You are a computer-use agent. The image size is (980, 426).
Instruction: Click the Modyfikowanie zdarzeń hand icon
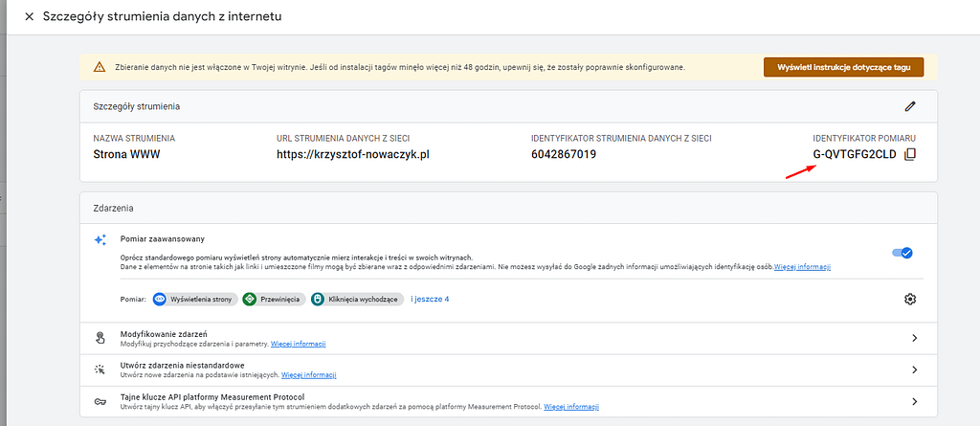[x=100, y=338]
